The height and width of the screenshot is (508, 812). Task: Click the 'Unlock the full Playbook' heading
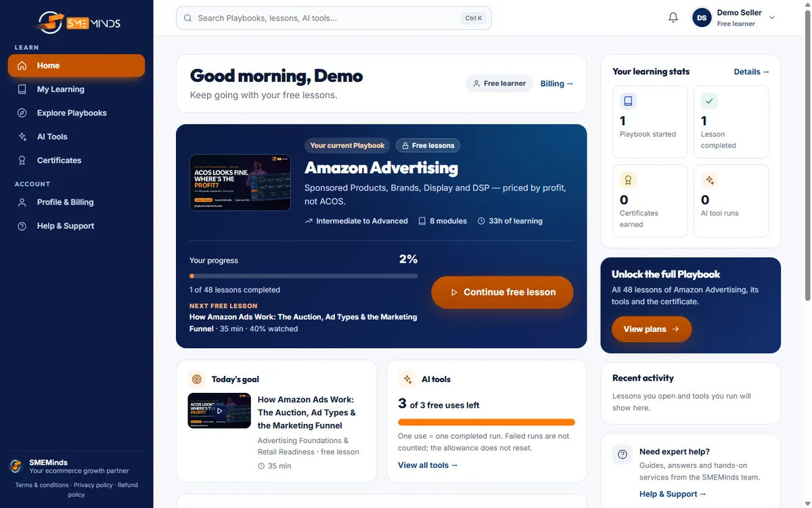[666, 274]
